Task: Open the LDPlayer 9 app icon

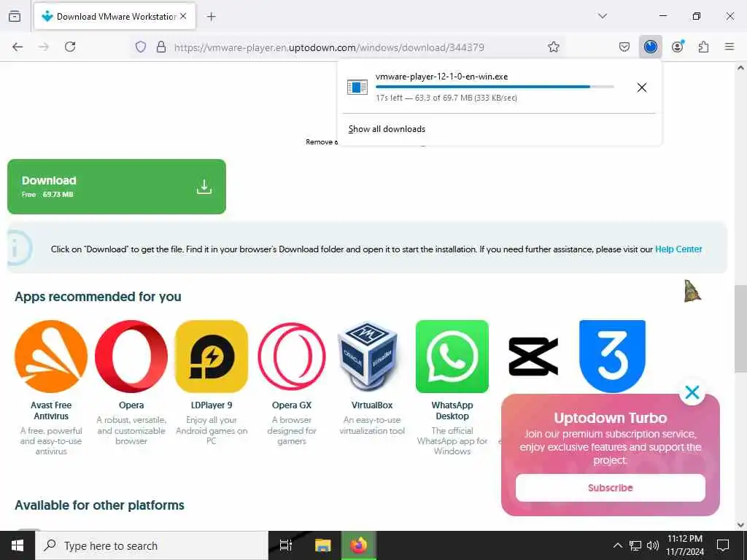Action: pyautogui.click(x=212, y=356)
